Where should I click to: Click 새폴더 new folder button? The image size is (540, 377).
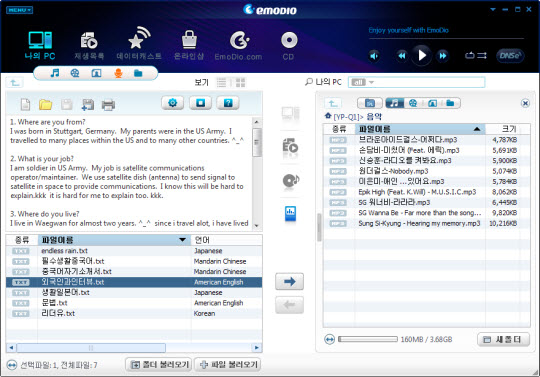503,339
